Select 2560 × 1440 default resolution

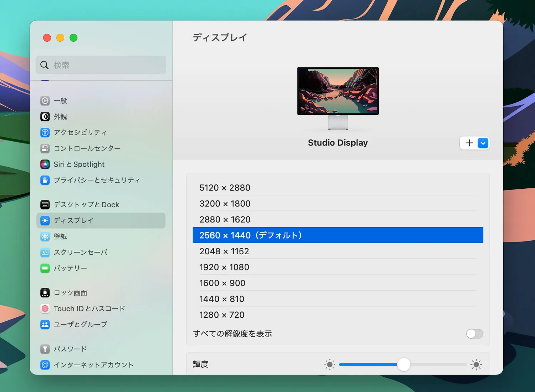tap(338, 235)
